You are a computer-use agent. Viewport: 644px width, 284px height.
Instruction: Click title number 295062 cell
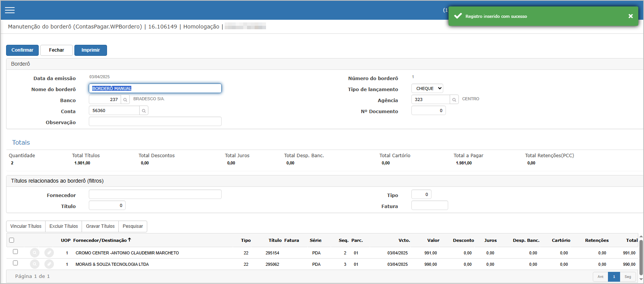coord(272,264)
